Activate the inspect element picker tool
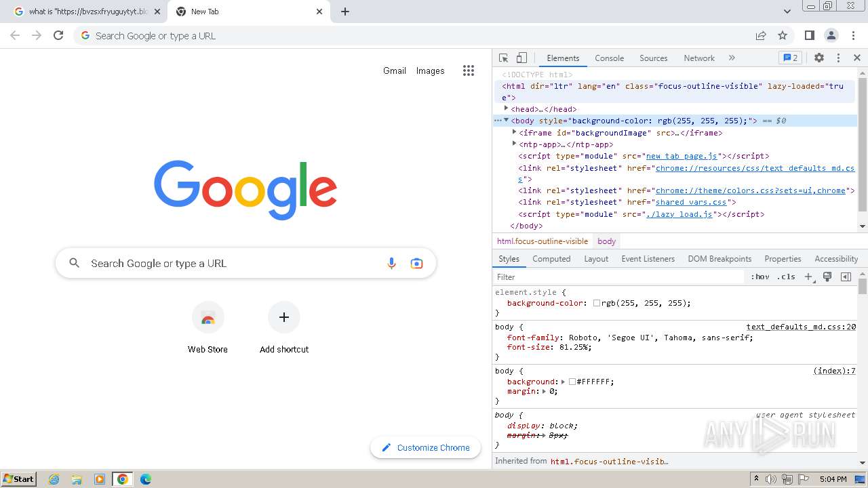Image resolution: width=868 pixels, height=488 pixels. 503,58
